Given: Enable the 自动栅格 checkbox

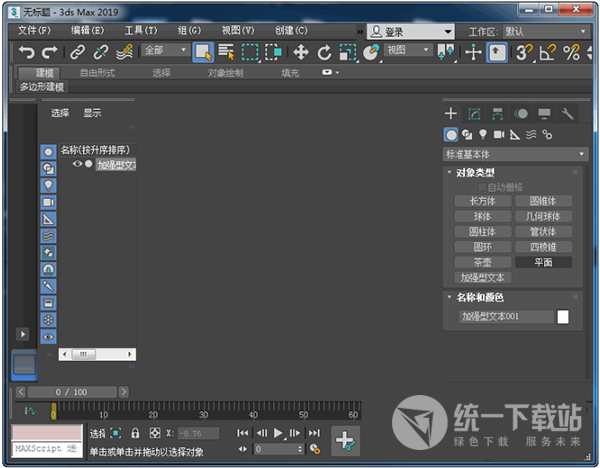Looking at the screenshot, I should point(481,187).
